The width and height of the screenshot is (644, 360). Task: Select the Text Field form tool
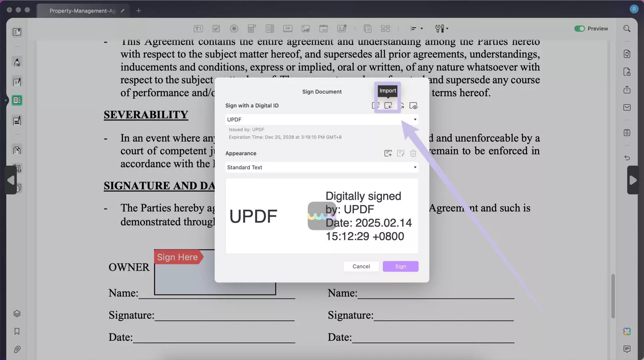click(198, 28)
